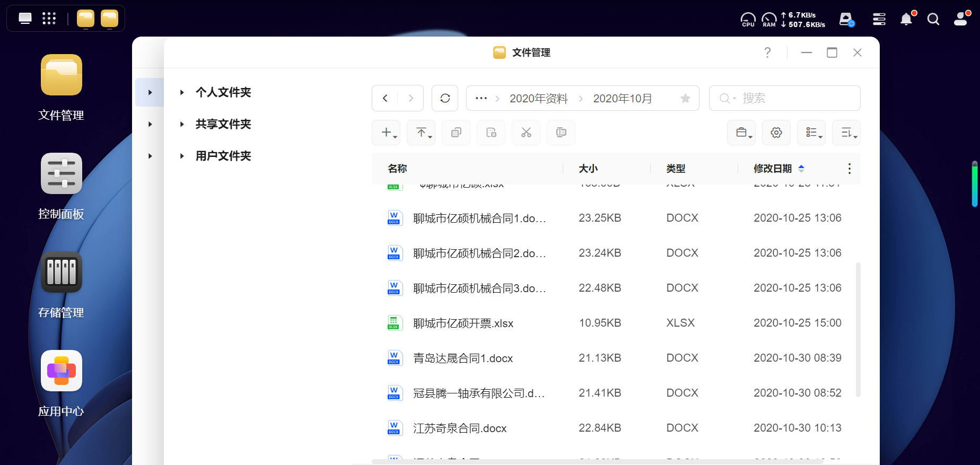Click the cut scissors toolbar icon
Screen dimensions: 980x465
(526, 133)
